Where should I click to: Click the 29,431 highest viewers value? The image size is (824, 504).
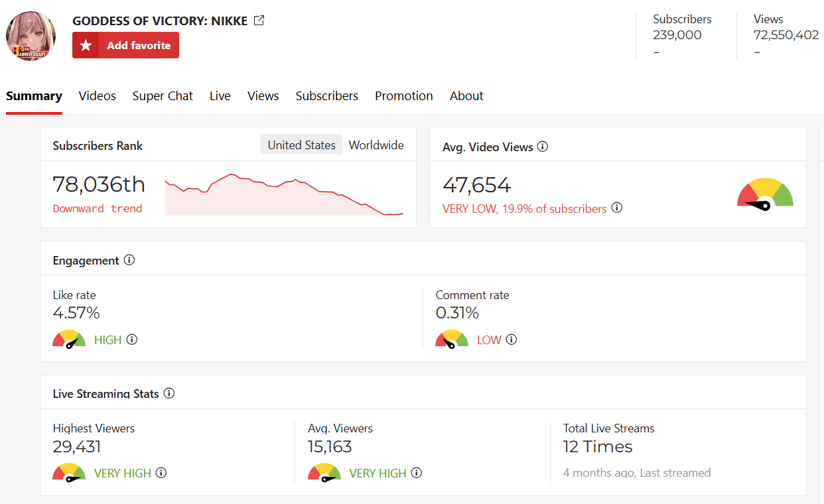click(77, 446)
